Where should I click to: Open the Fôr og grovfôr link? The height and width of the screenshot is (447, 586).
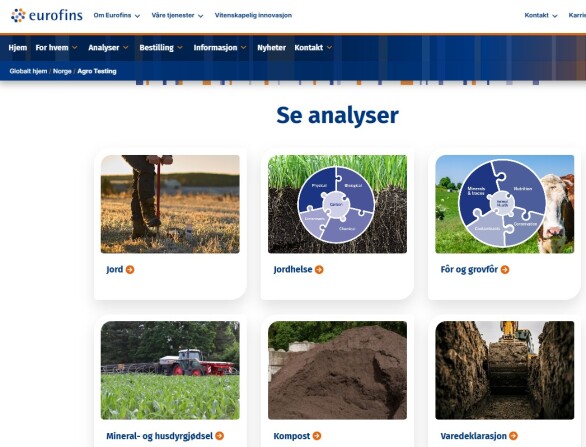469,269
